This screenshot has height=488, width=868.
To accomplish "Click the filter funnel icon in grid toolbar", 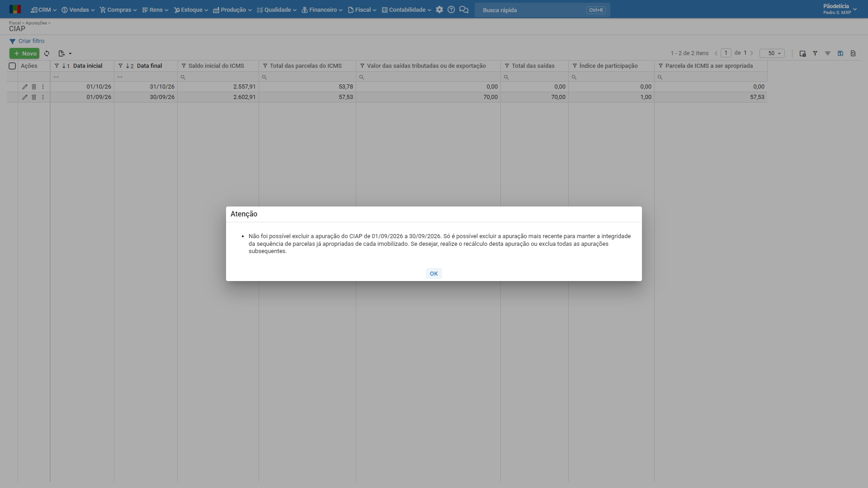I will tap(815, 53).
